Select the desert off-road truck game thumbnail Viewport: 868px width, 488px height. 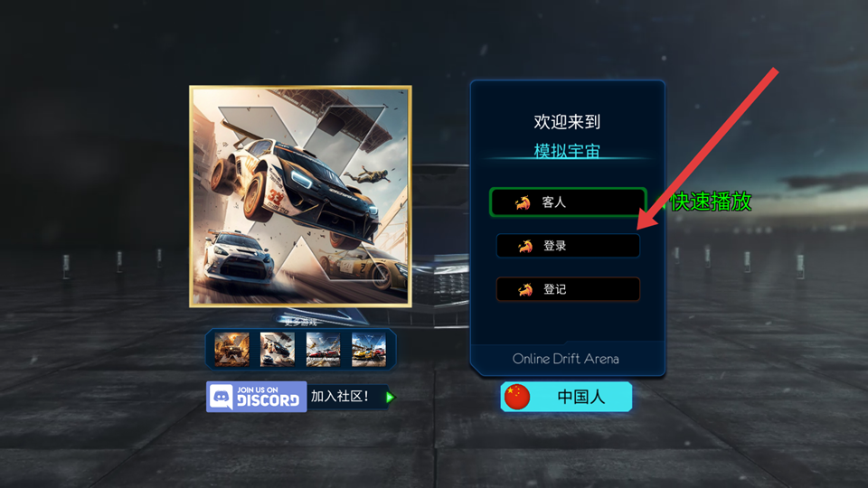tap(231, 349)
